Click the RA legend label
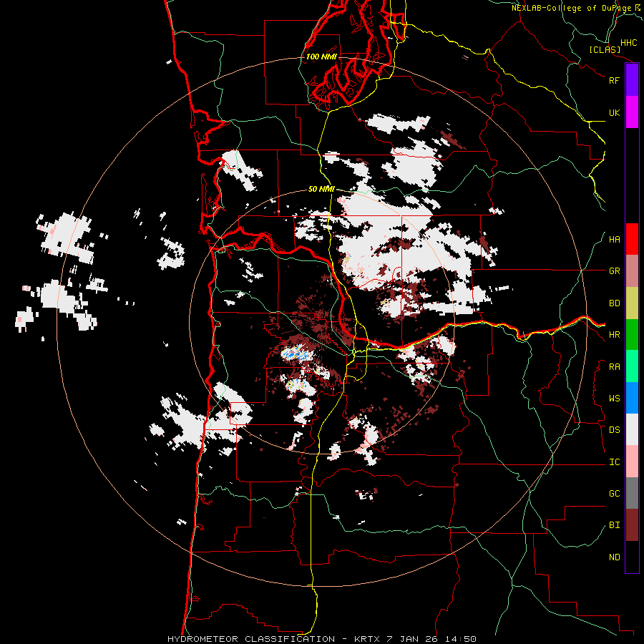The height and width of the screenshot is (644, 644). tap(615, 367)
